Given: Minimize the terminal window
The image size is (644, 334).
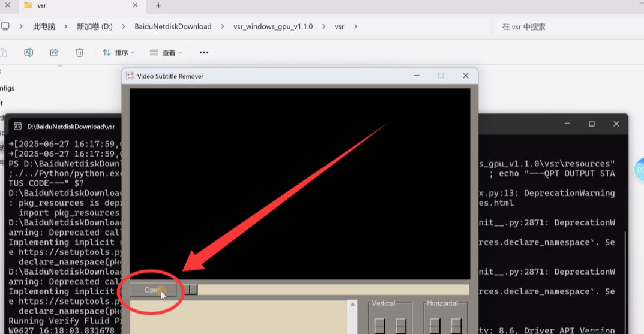Looking at the screenshot, I should [x=567, y=124].
